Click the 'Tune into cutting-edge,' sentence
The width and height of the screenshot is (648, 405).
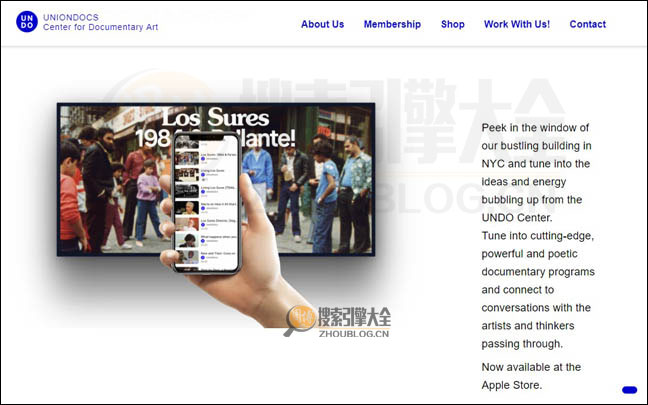(x=538, y=290)
